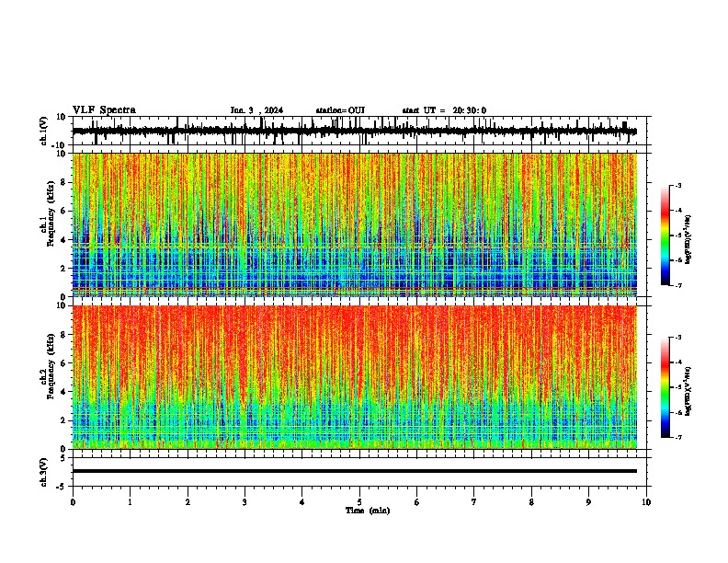Click the "4" kHz tick of ch.2 spectrogram
The width and height of the screenshot is (728, 563).
pyautogui.click(x=64, y=392)
